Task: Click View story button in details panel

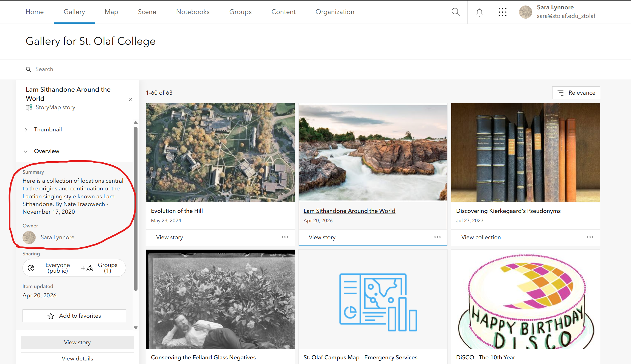Action: 77,342
